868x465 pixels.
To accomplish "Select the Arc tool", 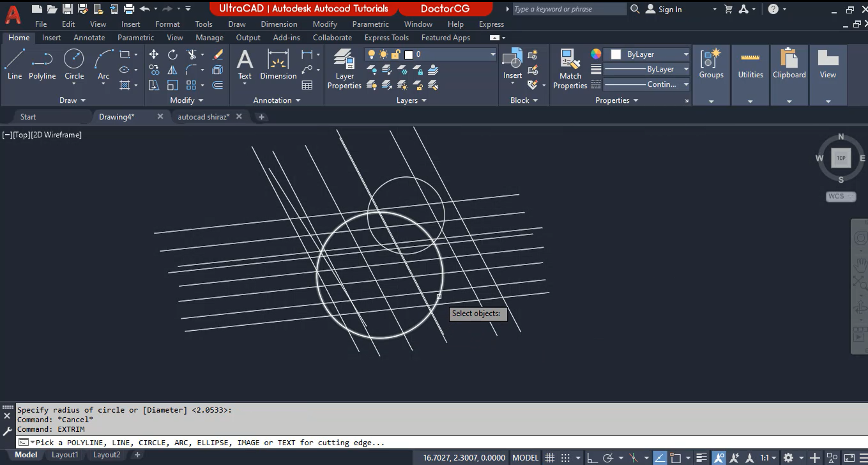I will [103, 65].
